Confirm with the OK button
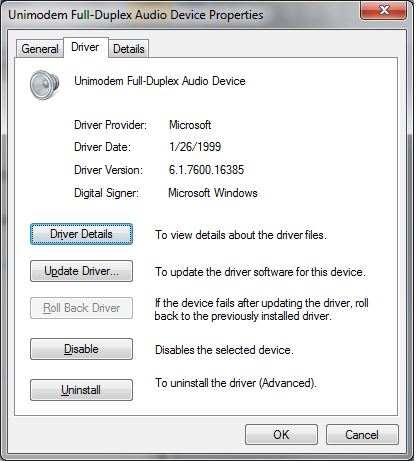Viewport: 420px width, 461px height. (x=281, y=435)
